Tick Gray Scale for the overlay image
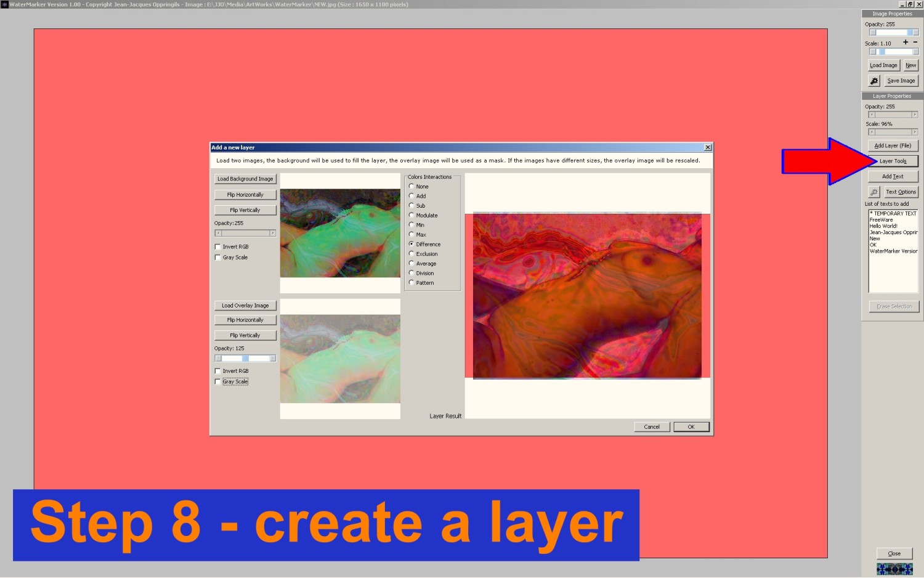The height and width of the screenshot is (578, 924). (217, 382)
